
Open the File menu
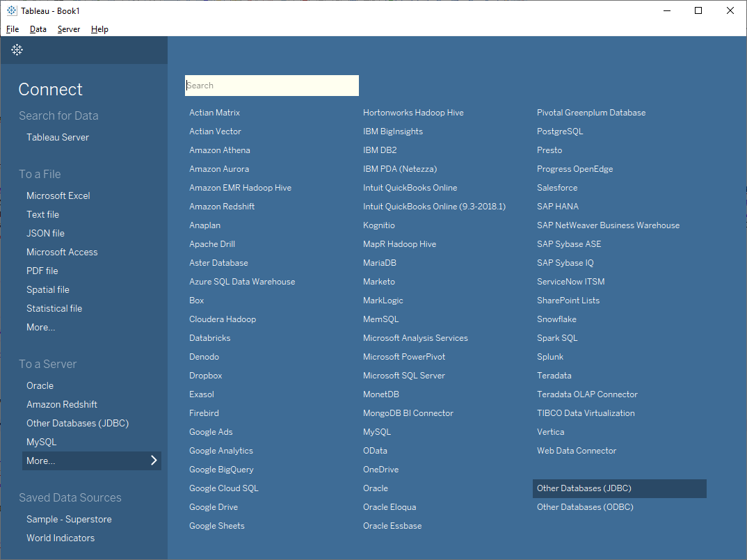(13, 29)
